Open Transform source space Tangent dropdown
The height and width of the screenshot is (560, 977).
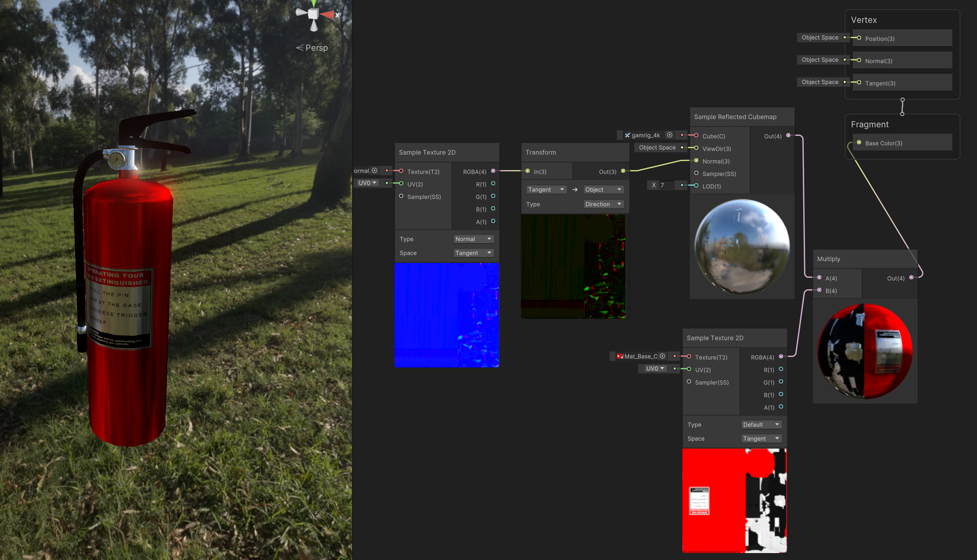click(546, 190)
